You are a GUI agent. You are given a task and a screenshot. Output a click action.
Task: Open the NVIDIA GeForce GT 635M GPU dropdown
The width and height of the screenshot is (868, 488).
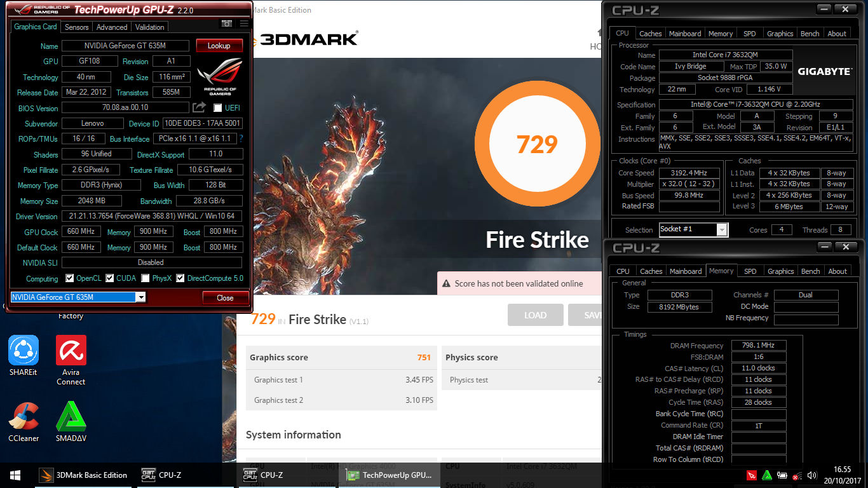pos(78,297)
